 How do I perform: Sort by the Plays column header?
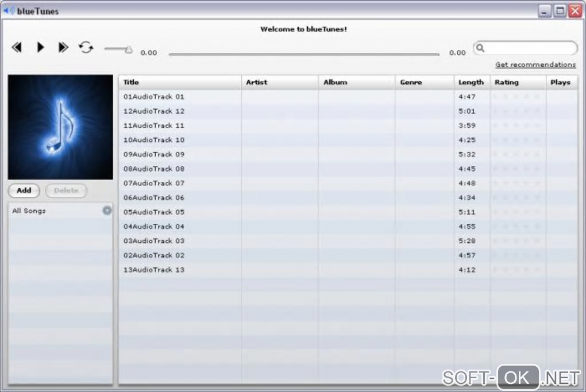(562, 83)
